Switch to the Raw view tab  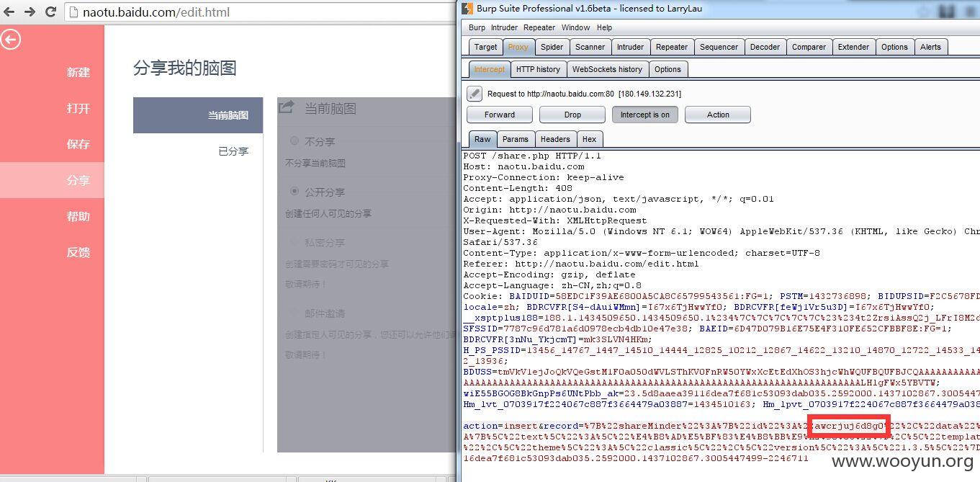coord(482,139)
